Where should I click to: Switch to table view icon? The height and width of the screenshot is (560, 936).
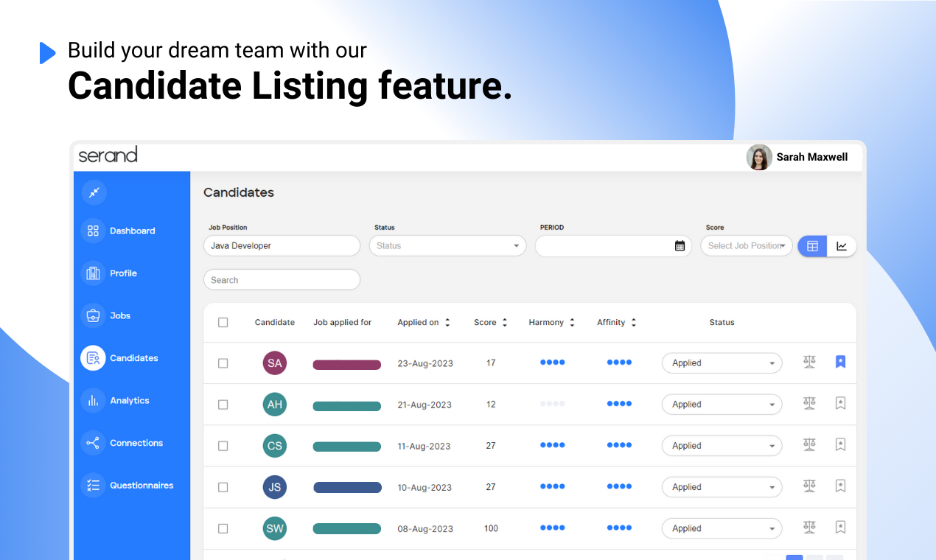(812, 246)
